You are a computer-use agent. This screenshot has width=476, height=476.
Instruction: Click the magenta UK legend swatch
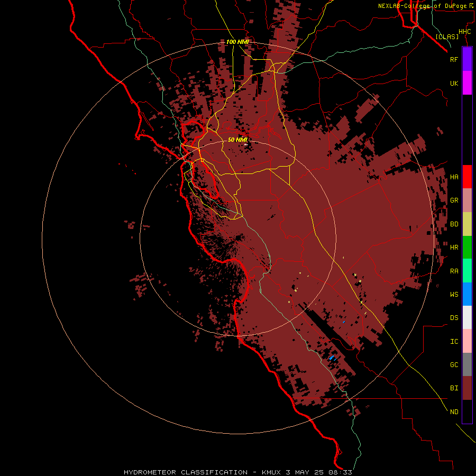(467, 83)
